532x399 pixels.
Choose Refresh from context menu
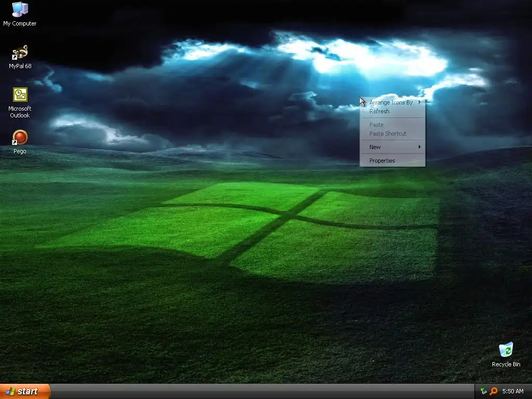click(393, 111)
